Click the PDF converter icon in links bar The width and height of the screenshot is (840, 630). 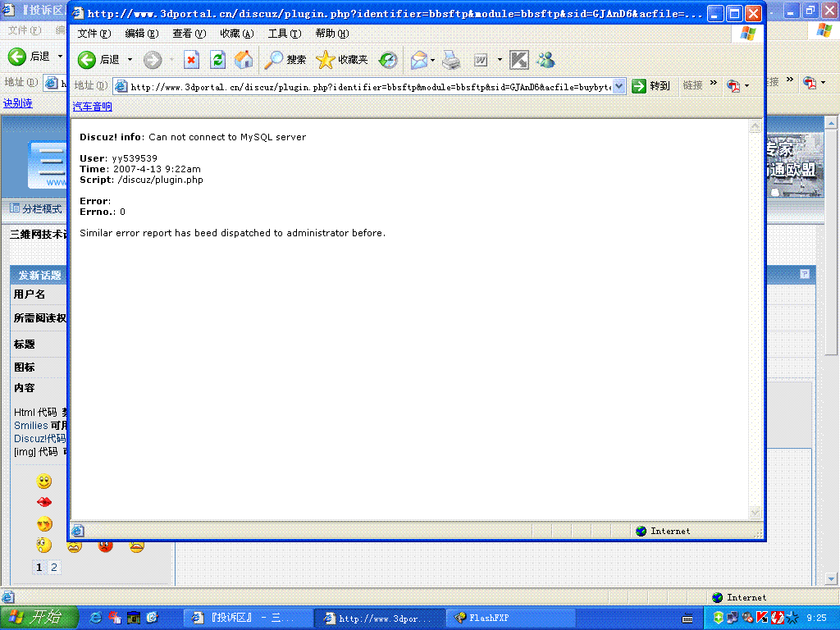pos(733,85)
